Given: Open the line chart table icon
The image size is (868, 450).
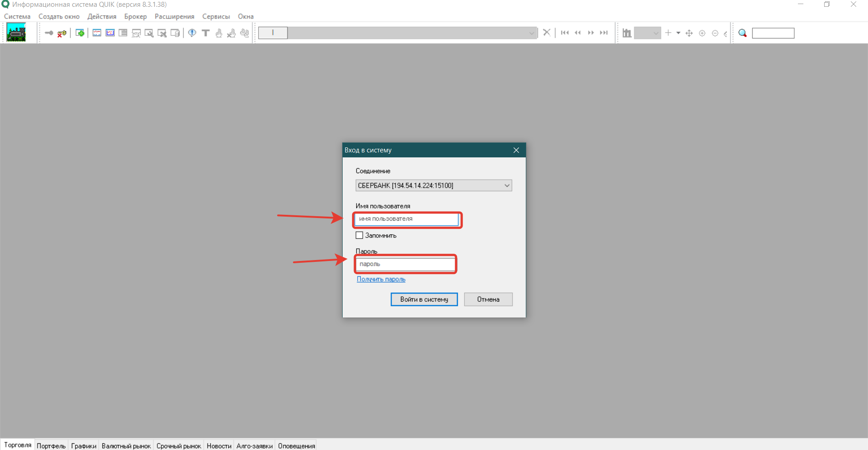Looking at the screenshot, I should click(97, 33).
